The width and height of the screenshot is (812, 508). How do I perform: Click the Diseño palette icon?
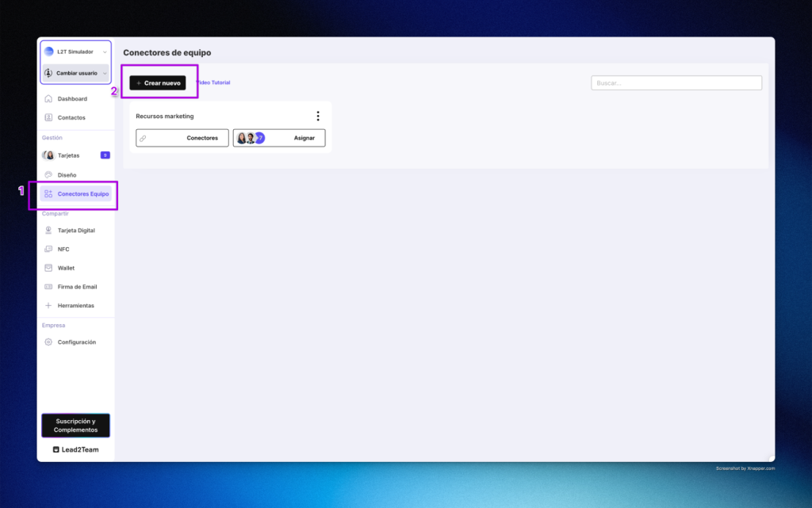(x=48, y=174)
